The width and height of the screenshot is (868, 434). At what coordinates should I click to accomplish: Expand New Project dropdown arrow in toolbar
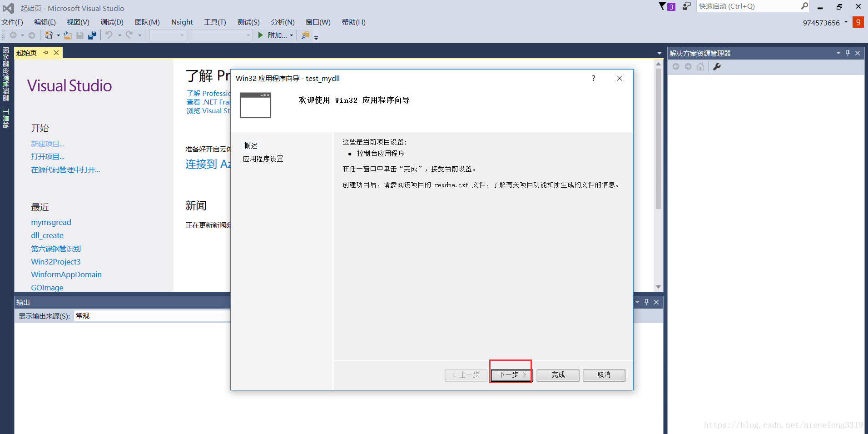58,35
